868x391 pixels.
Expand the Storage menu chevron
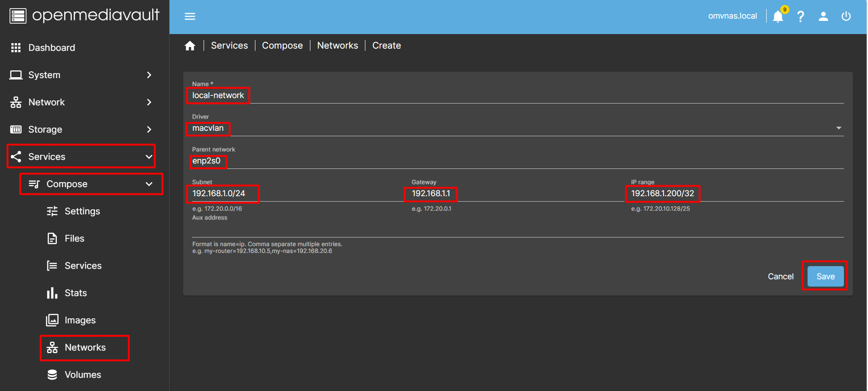(x=149, y=129)
